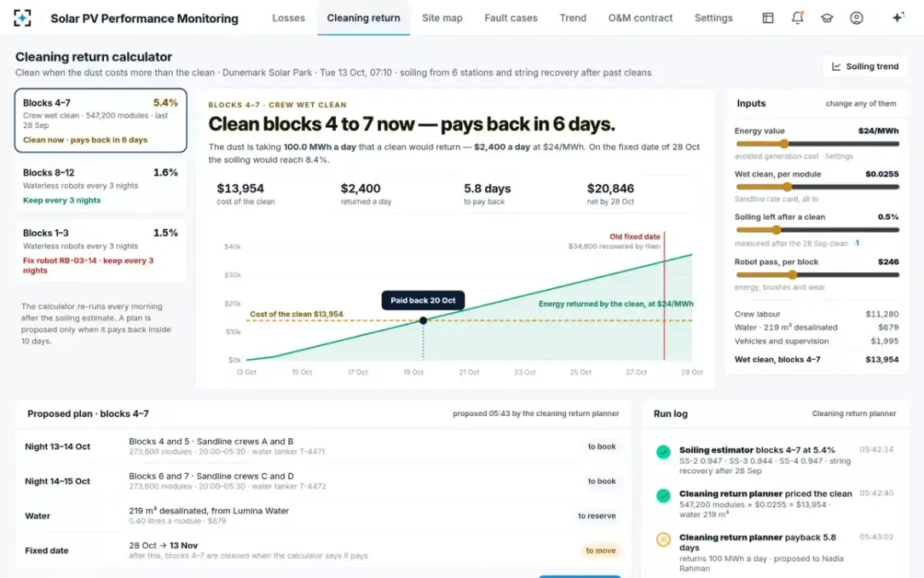Click the pending status icon beside payback 5.8 days
This screenshot has width=924, height=578.
[663, 539]
